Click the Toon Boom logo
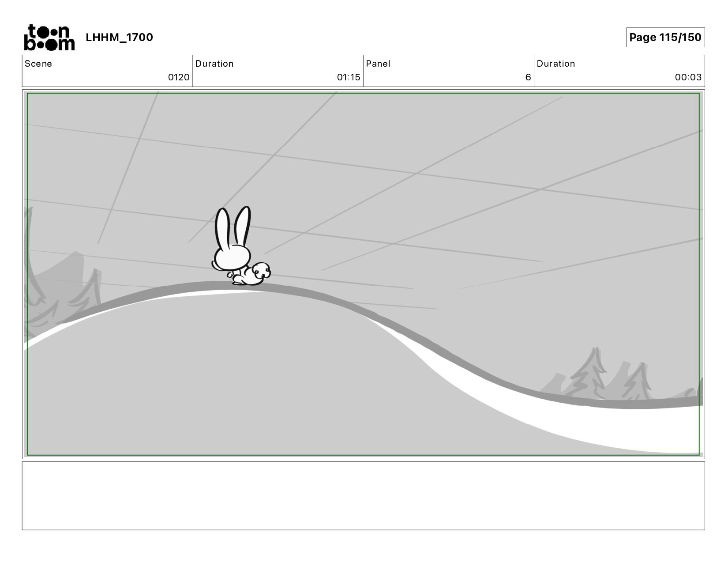The image size is (728, 563). (x=49, y=38)
